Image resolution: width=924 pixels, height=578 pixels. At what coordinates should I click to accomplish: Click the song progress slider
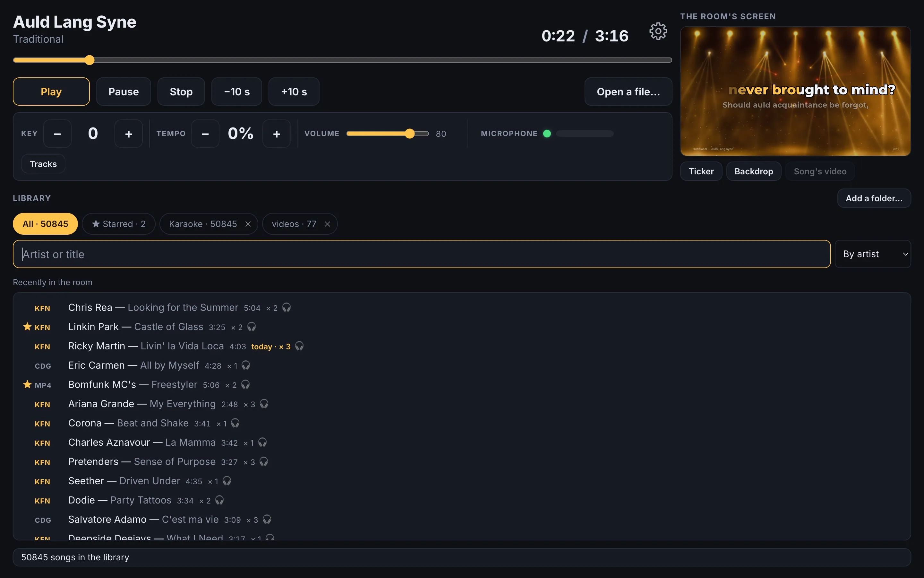tap(343, 60)
